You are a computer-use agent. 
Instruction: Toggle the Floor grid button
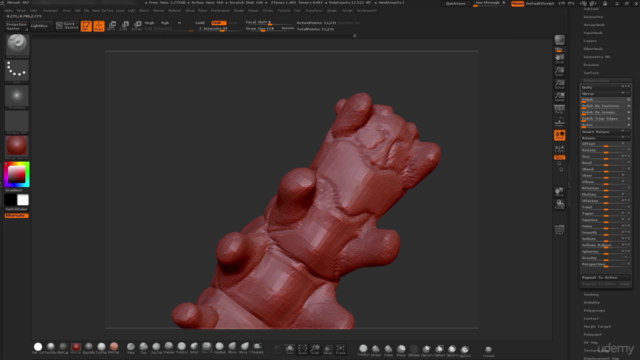pos(559,122)
